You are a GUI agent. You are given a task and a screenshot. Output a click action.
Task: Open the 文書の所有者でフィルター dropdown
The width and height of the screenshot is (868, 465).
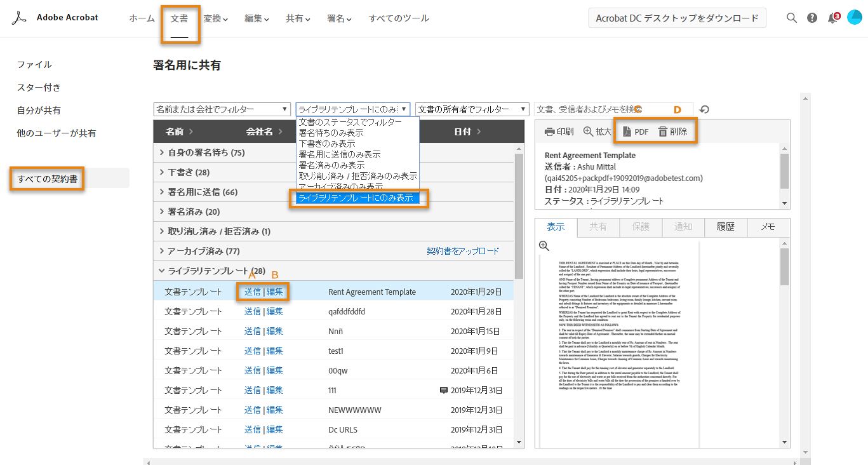[x=472, y=109]
